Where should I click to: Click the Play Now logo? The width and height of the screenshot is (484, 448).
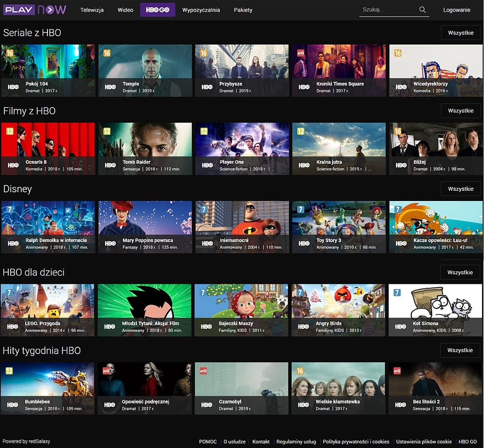coord(34,10)
